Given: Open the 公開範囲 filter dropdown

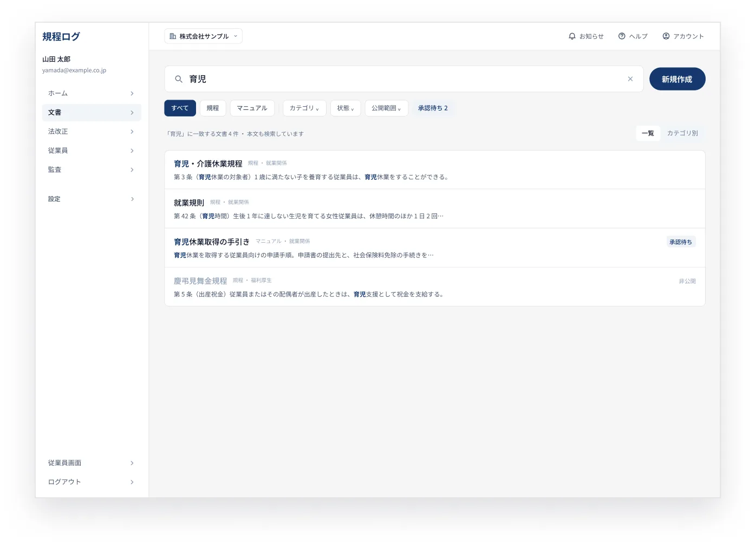Looking at the screenshot, I should 386,108.
